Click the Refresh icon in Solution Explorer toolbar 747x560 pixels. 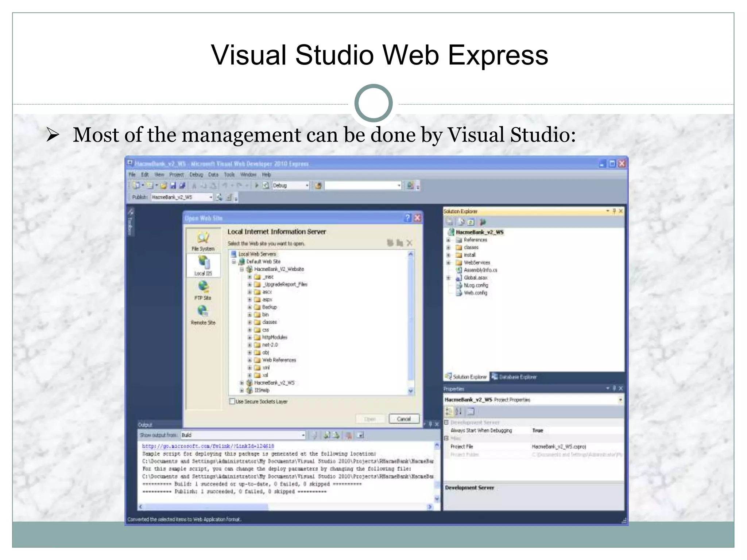pos(471,222)
